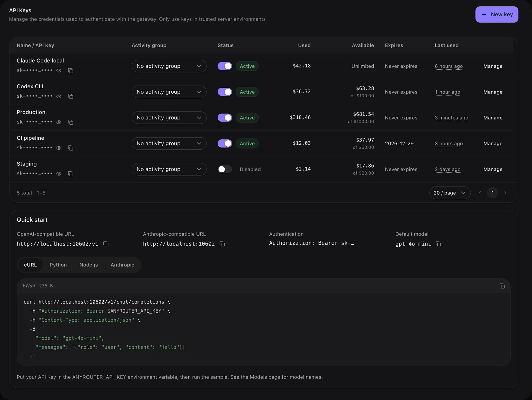
Task: Select the cURL sample tab
Action: coord(30,265)
